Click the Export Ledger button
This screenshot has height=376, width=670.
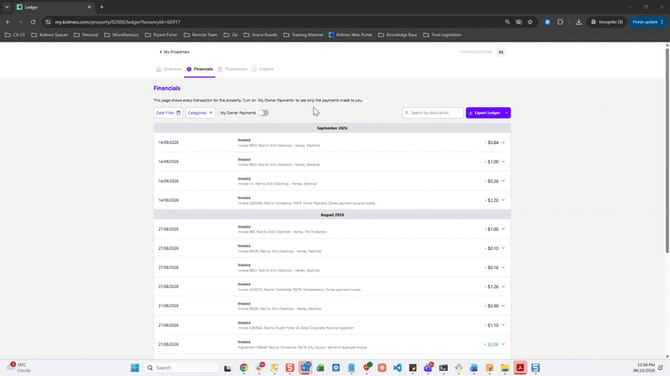pos(485,113)
